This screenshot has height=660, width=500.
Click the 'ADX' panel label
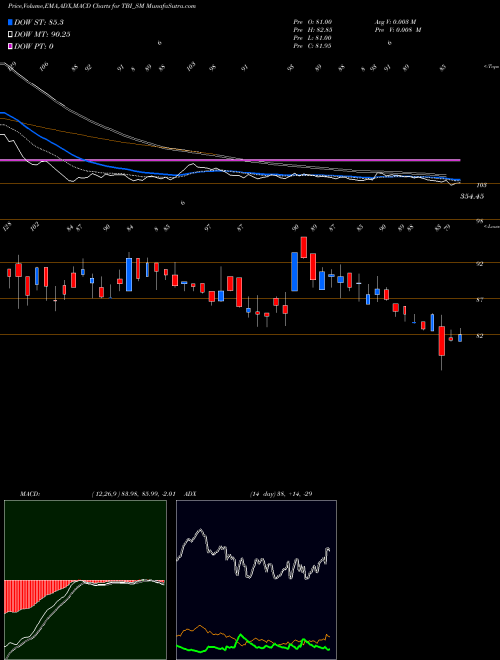point(190,493)
